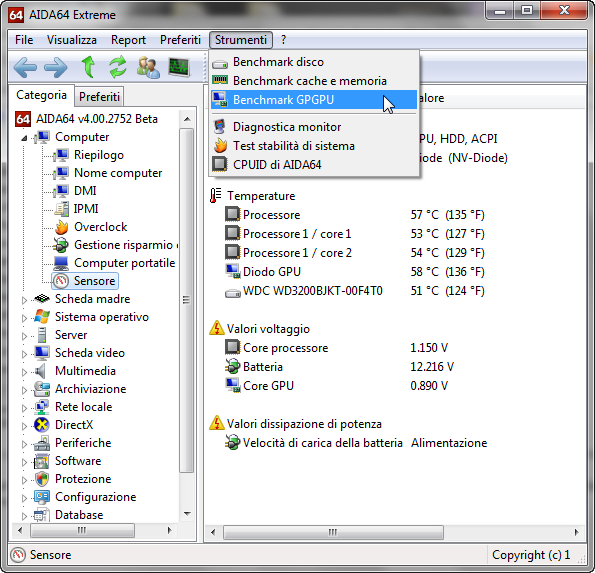The image size is (595, 573).
Task: Click the flame icon of Test stabilità di sistema
Action: coord(220,145)
